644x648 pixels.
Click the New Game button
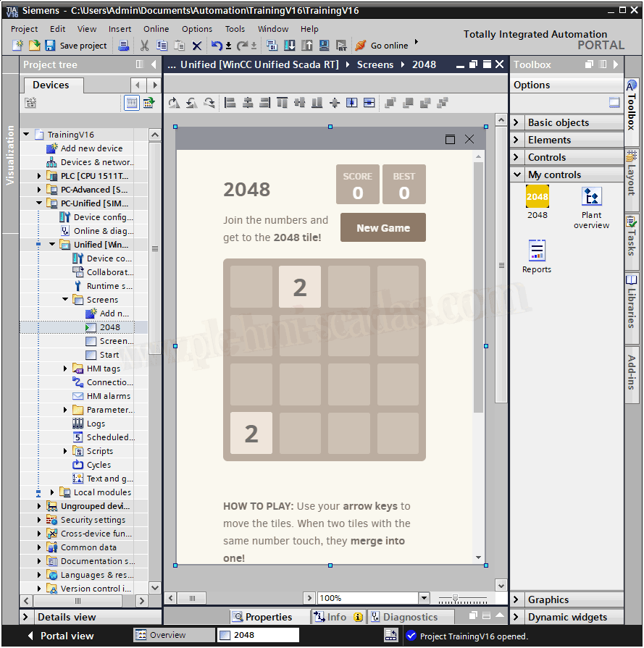(x=382, y=228)
